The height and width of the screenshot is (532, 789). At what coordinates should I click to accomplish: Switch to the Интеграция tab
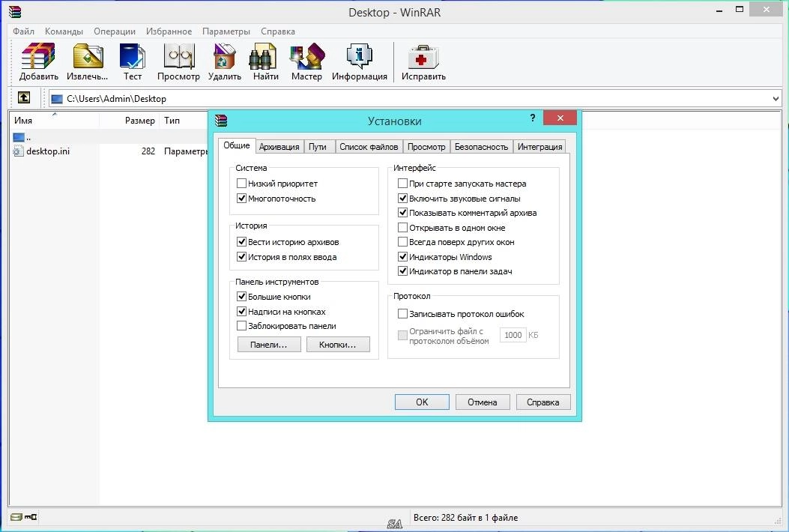(x=540, y=146)
